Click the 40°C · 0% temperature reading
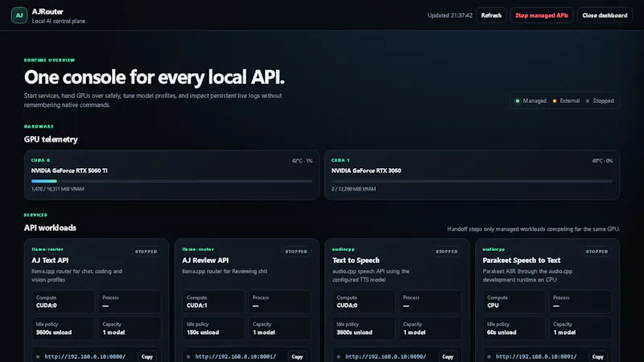 pyautogui.click(x=602, y=161)
